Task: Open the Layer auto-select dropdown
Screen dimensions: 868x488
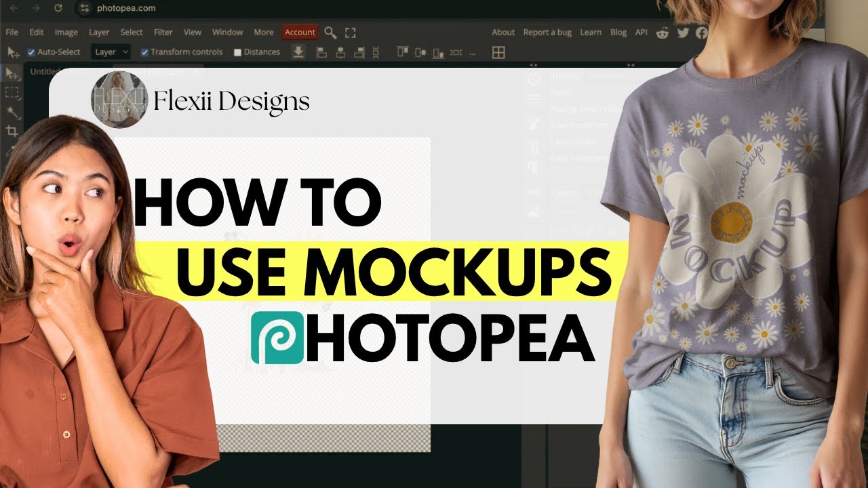Action: click(112, 52)
